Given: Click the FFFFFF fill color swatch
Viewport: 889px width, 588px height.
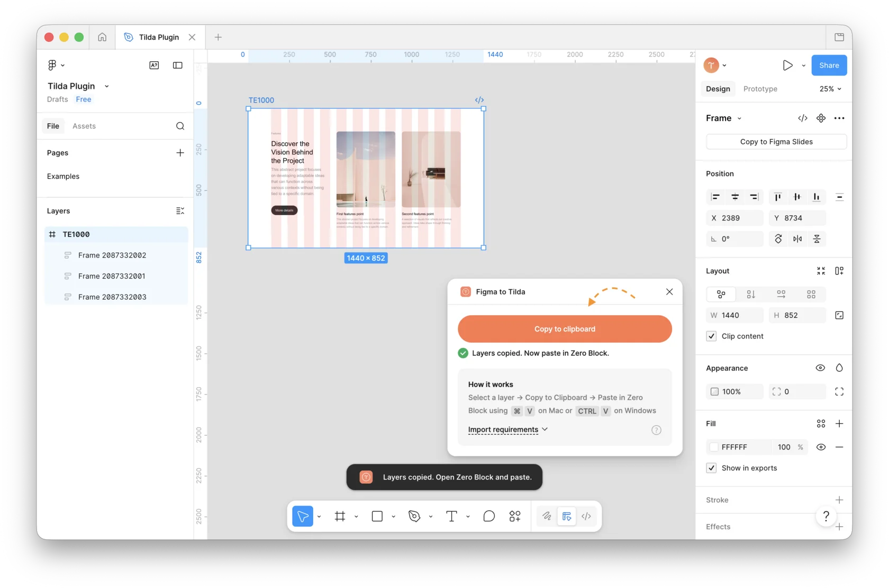Looking at the screenshot, I should click(x=714, y=447).
